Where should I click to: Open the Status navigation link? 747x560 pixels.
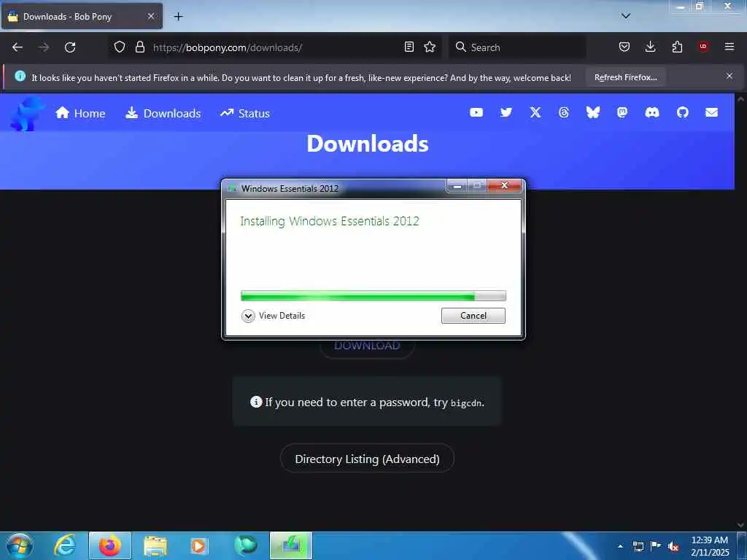pos(245,113)
